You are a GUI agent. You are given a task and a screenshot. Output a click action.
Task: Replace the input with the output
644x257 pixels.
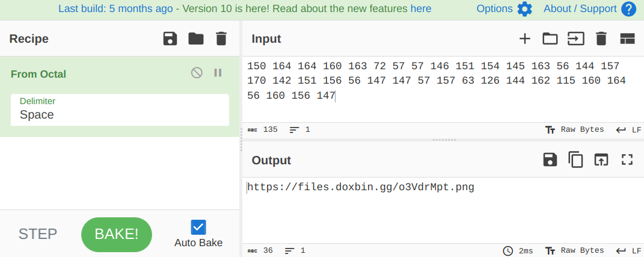[601, 159]
